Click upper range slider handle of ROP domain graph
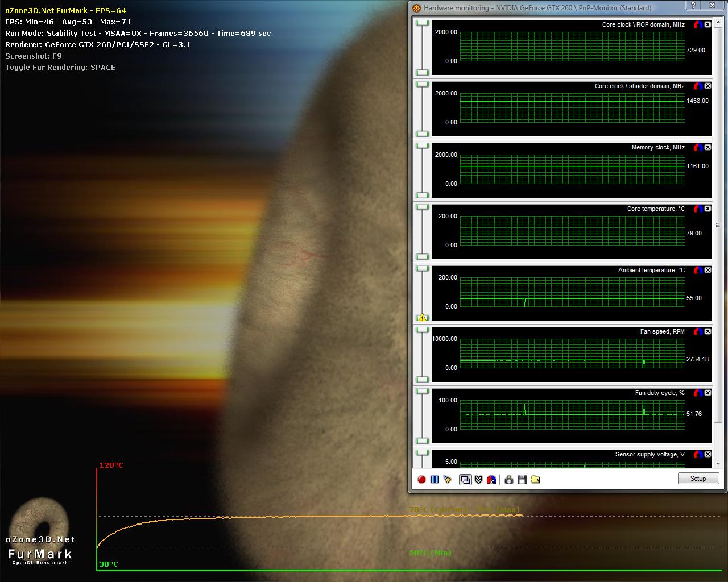The height and width of the screenshot is (582, 728). click(x=422, y=23)
